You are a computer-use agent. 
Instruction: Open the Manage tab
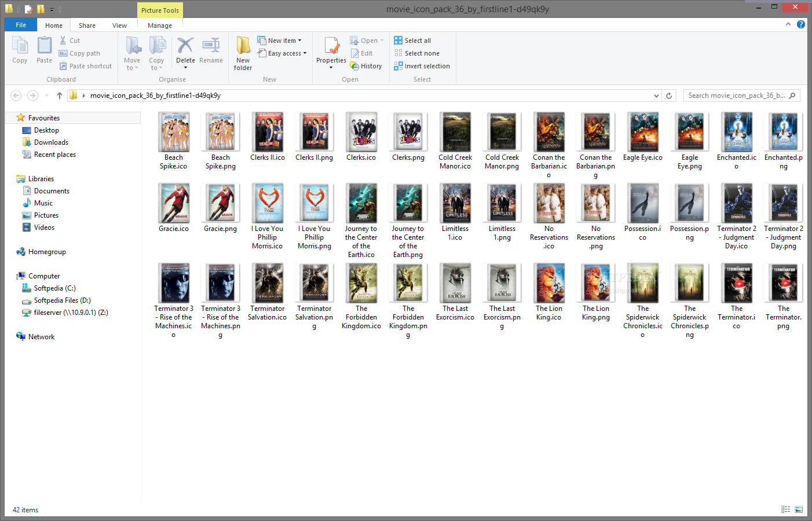(x=160, y=25)
